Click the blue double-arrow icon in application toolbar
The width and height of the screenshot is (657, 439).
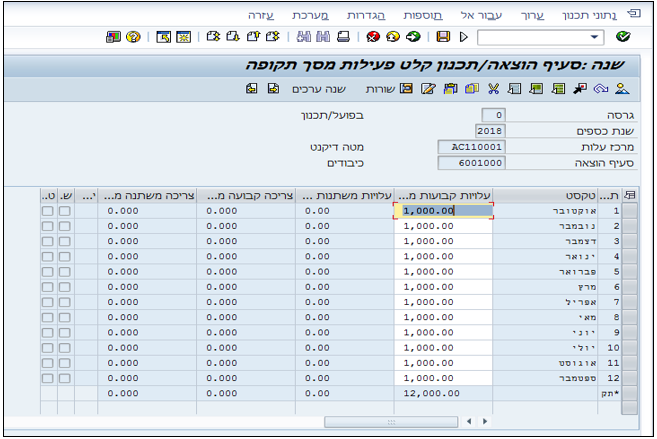(601, 88)
